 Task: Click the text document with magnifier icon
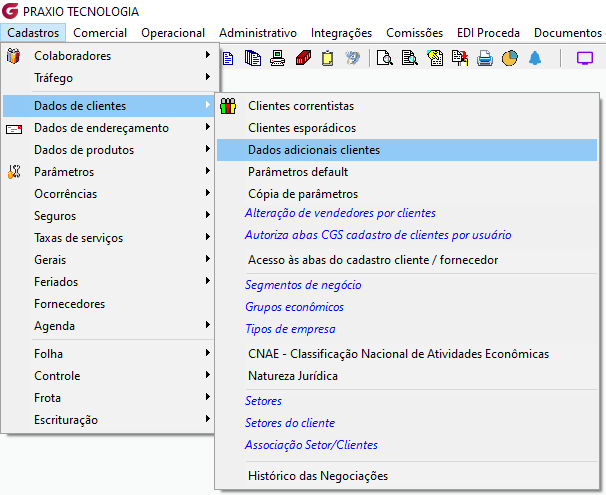coord(409,58)
